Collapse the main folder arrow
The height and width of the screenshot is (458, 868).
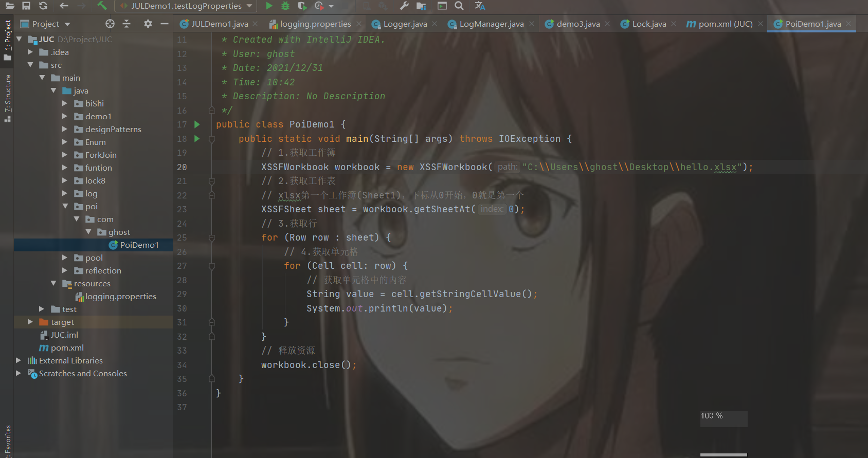[x=42, y=78]
